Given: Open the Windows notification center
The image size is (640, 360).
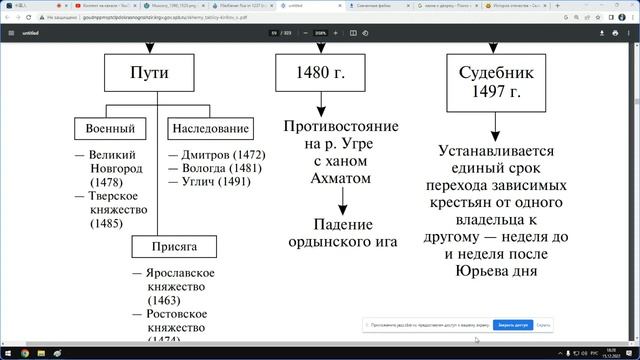Looking at the screenshot, I should pos(629,353).
